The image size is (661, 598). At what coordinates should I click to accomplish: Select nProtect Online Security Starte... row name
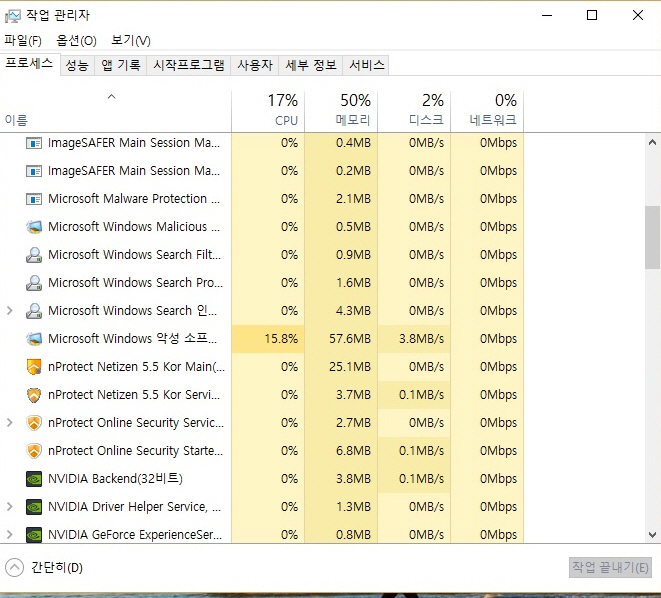click(x=135, y=451)
